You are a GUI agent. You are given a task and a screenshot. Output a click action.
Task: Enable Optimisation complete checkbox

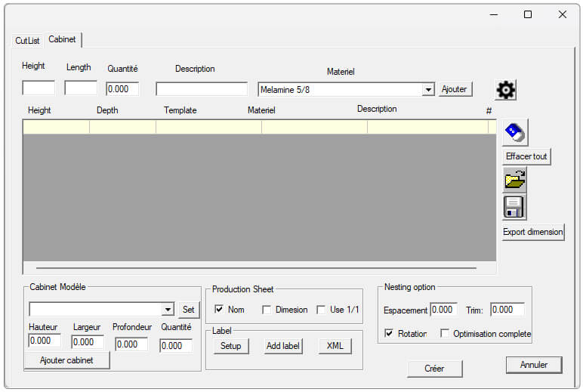pos(444,333)
